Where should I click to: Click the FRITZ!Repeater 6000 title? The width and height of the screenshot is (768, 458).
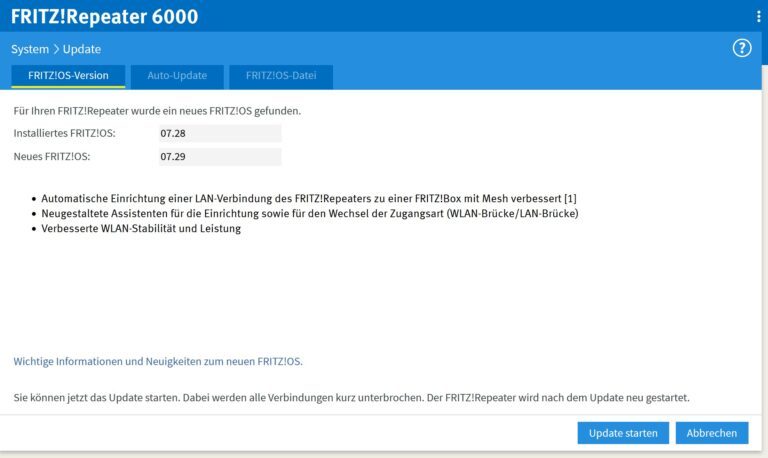[104, 17]
